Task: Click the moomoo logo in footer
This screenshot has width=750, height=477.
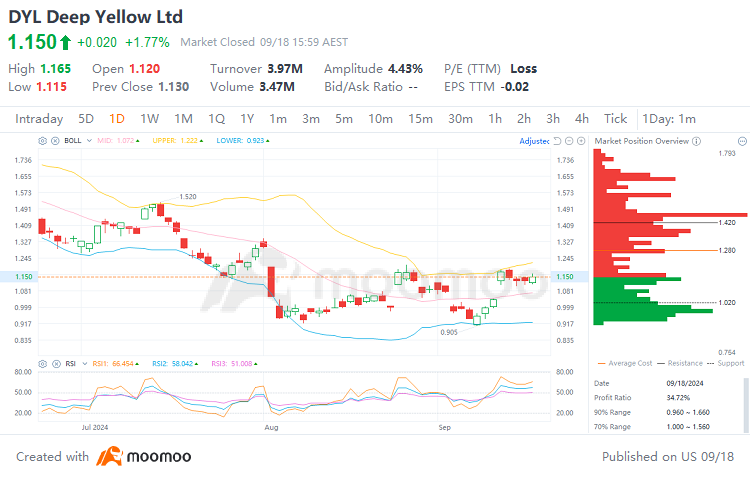Action: pos(143,456)
